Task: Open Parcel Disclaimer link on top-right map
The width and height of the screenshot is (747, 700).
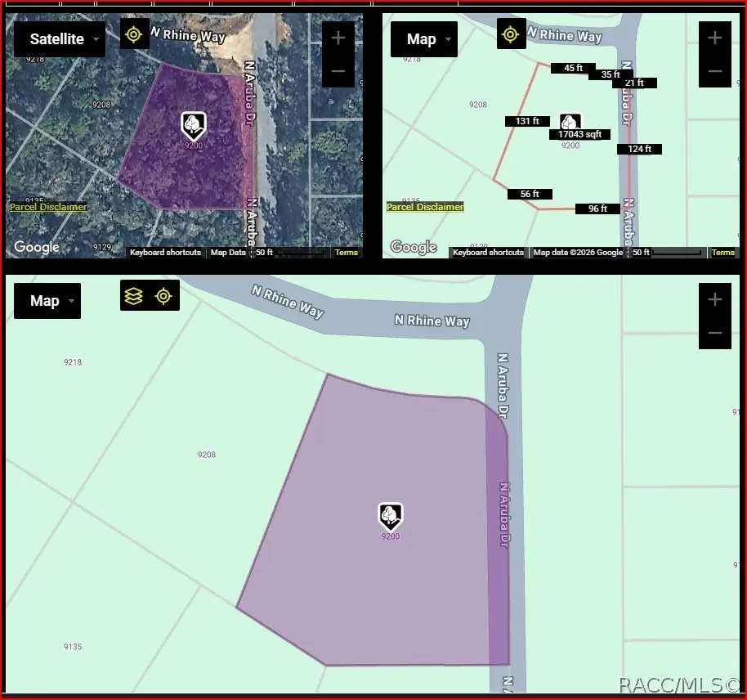Action: click(425, 207)
